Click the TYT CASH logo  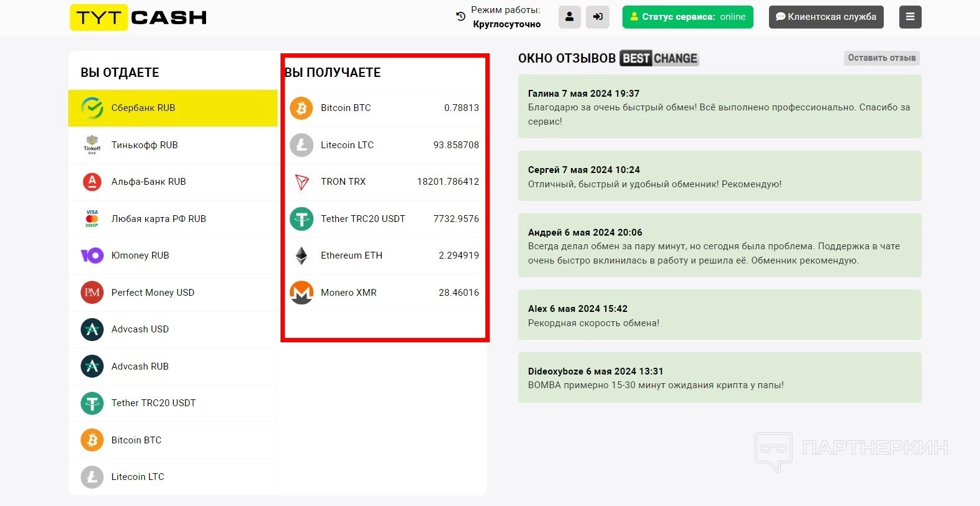point(138,17)
